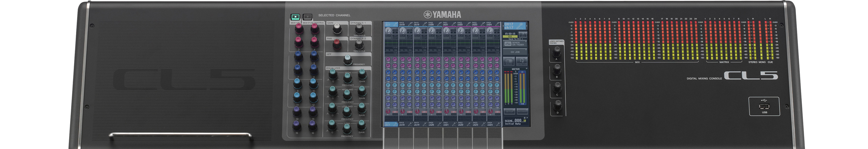Touch the EQ LOW frequency knob
Screen dimensions: 868x149
347,129
